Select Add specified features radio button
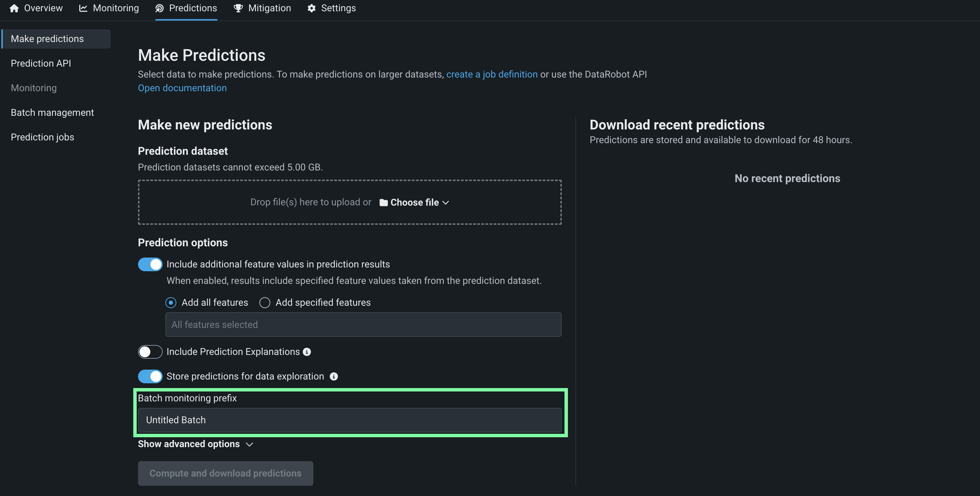 (265, 302)
